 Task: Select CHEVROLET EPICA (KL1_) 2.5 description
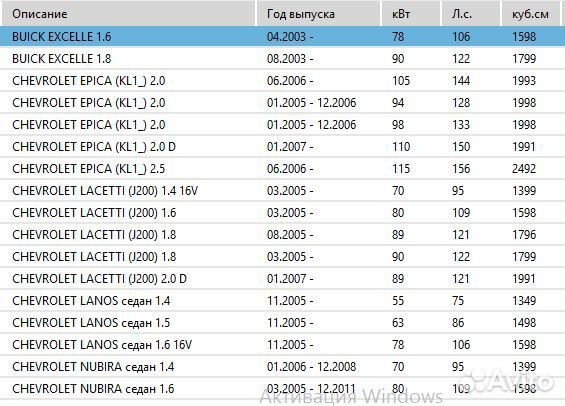click(89, 169)
